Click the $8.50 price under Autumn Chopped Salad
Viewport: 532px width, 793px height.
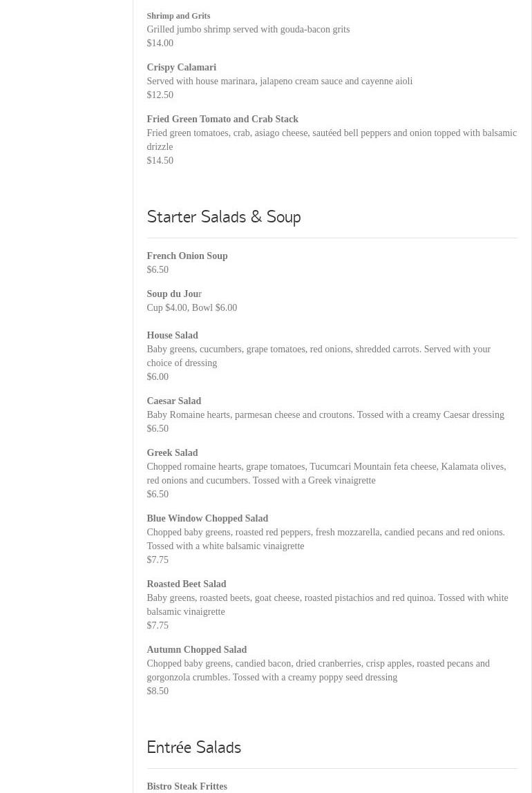pos(158,691)
